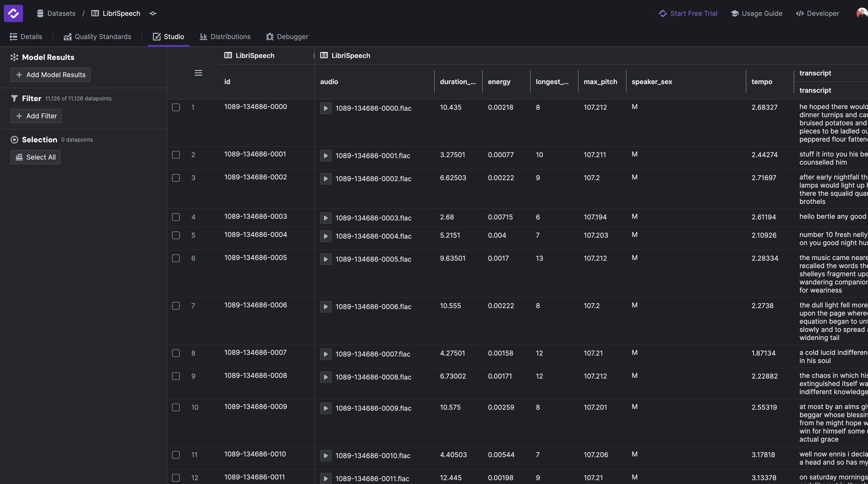Click the Add Model Results button
Image resolution: width=868 pixels, height=484 pixels.
50,75
